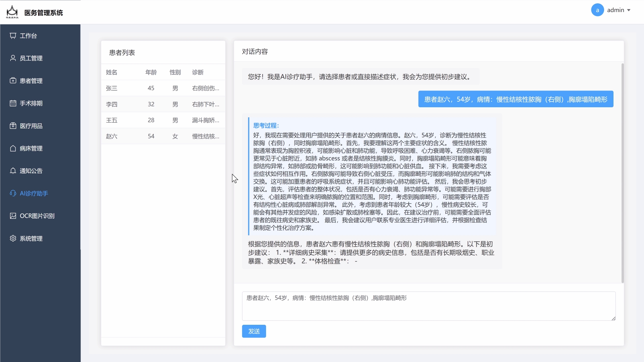
Task: Click the admin avatar circle
Action: point(597,10)
